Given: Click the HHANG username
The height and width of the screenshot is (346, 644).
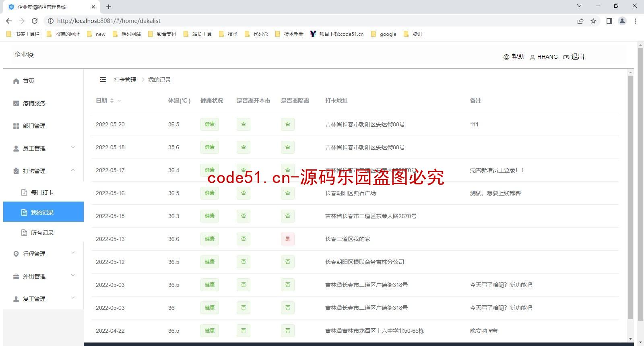Looking at the screenshot, I should 547,57.
